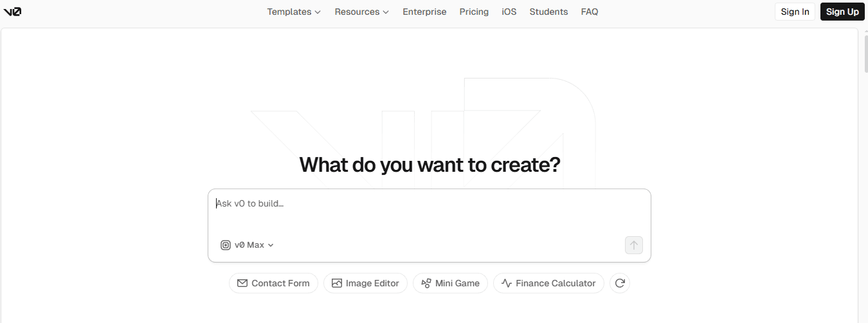868x323 pixels.
Task: Click the pulse icon on the Finance Calculator chip
Action: [507, 283]
